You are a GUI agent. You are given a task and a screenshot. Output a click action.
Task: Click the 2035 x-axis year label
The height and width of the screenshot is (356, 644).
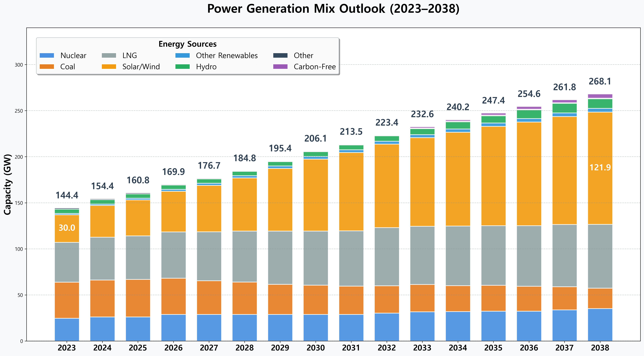pos(493,348)
